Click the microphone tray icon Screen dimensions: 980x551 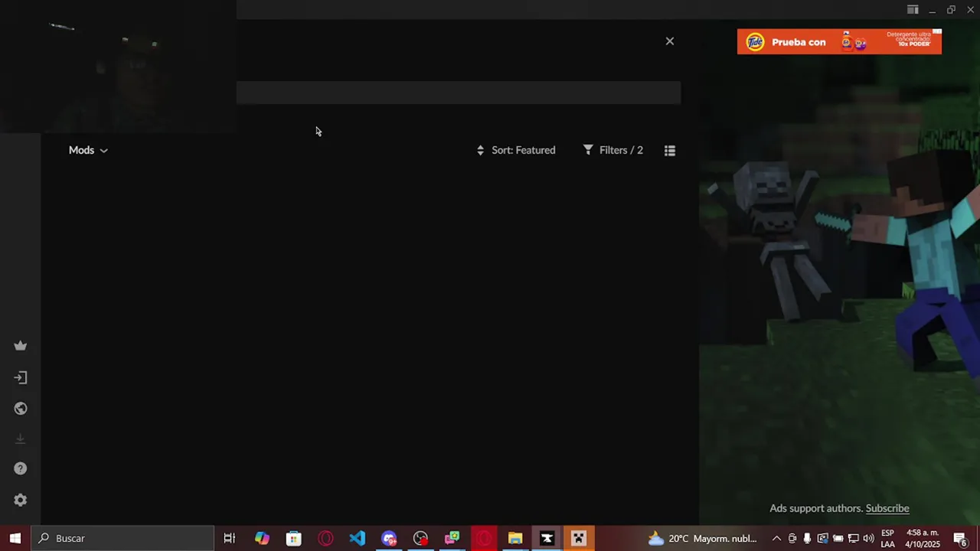coord(807,539)
